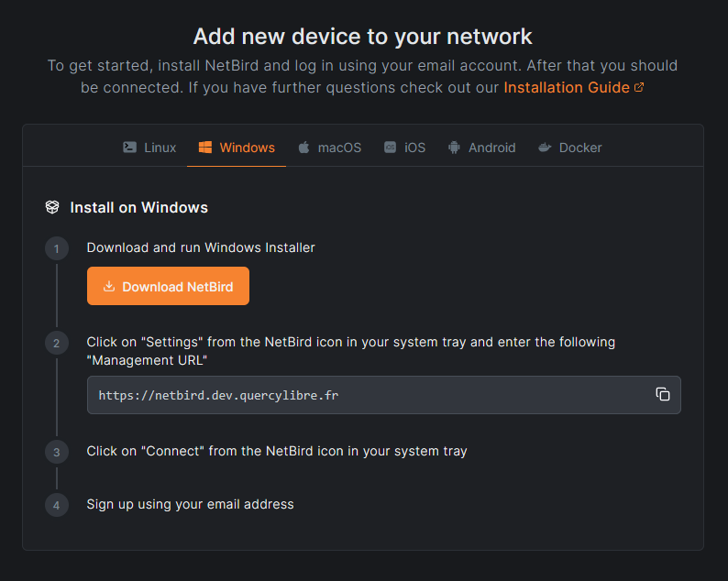The height and width of the screenshot is (581, 728).
Task: Click the step 4 number circle
Action: pyautogui.click(x=57, y=505)
